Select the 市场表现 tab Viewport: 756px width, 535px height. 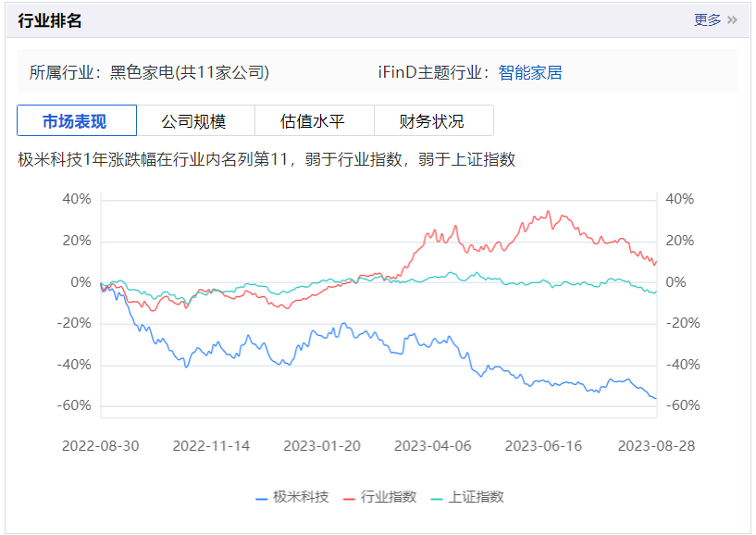click(x=76, y=121)
